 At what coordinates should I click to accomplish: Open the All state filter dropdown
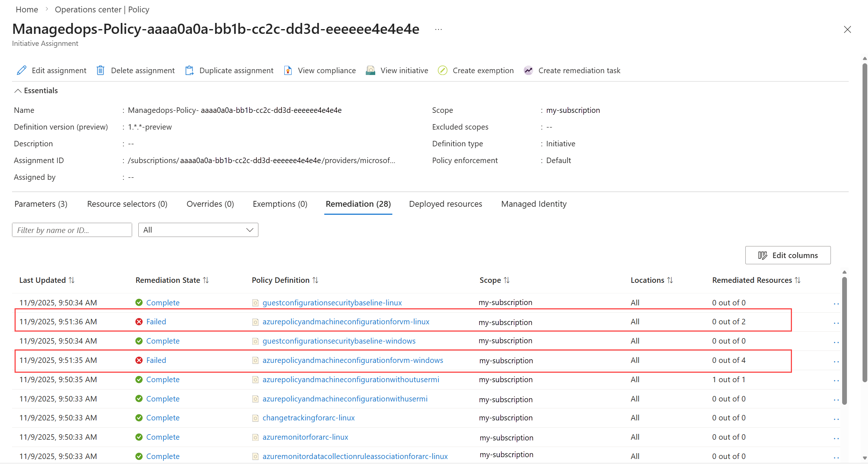pos(198,230)
